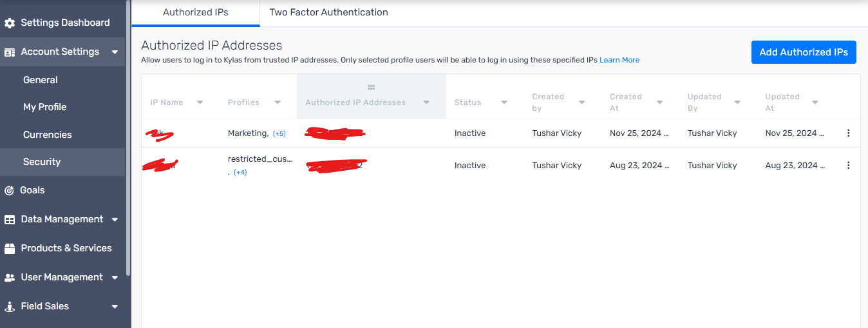Click the Goals target icon

pyautogui.click(x=9, y=190)
